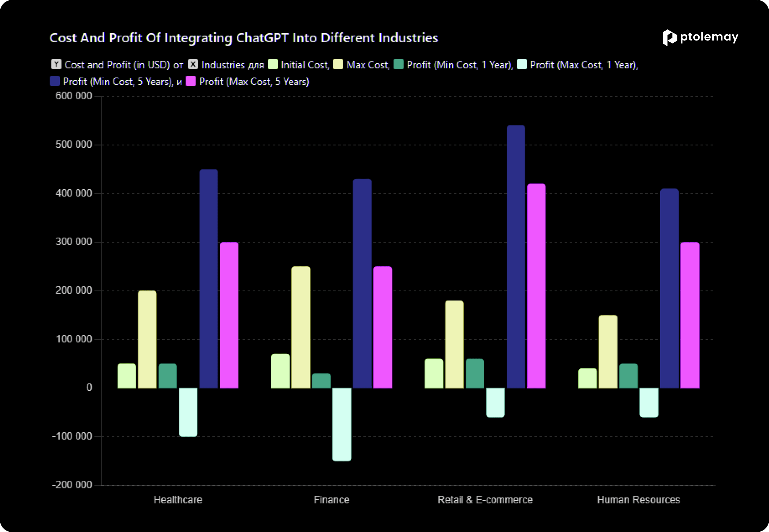Select the Finance Max Cost bar
Viewport: 769px width, 532px height.
pyautogui.click(x=301, y=327)
